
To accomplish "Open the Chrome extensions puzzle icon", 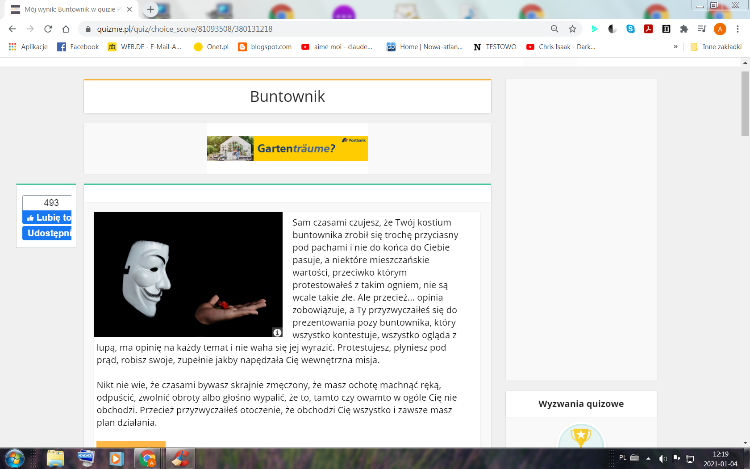I will pos(683,29).
